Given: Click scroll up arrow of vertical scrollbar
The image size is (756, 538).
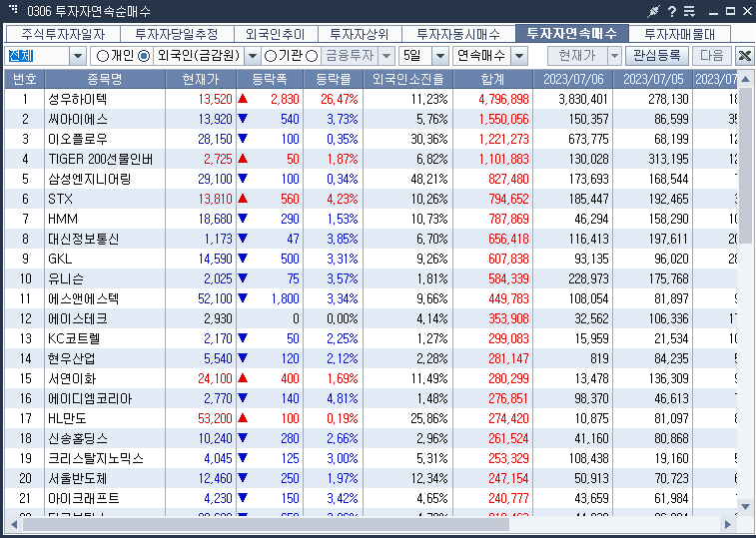Looking at the screenshot, I should 745,79.
